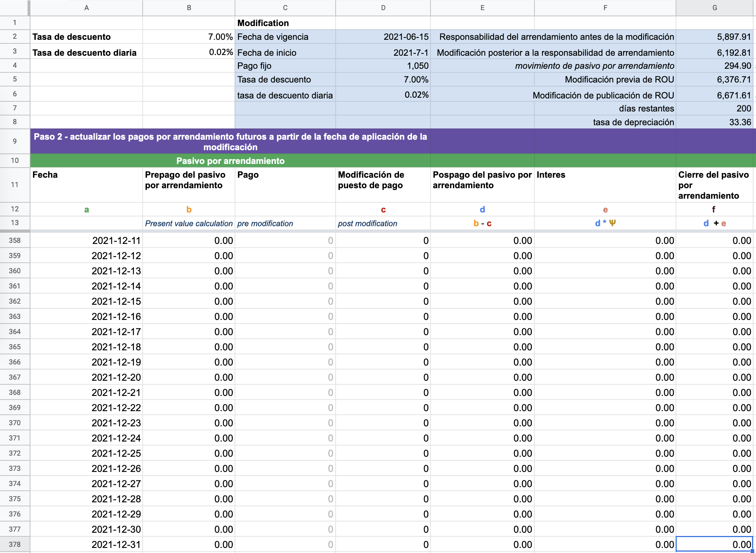
Task: Click the 'post modification' cell
Action: click(383, 223)
